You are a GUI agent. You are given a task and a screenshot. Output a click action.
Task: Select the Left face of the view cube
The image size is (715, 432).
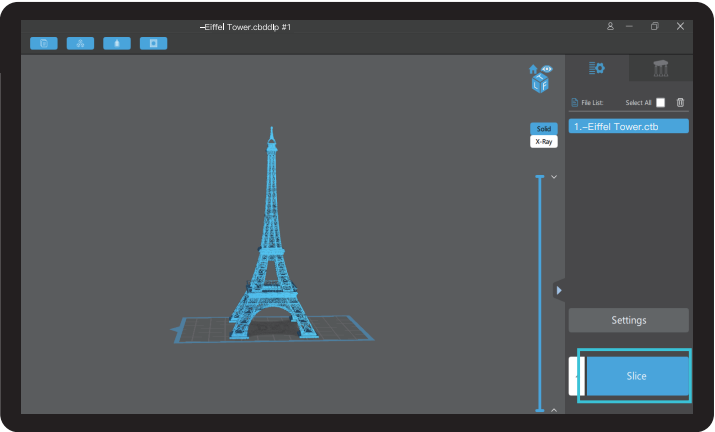[x=536, y=85]
